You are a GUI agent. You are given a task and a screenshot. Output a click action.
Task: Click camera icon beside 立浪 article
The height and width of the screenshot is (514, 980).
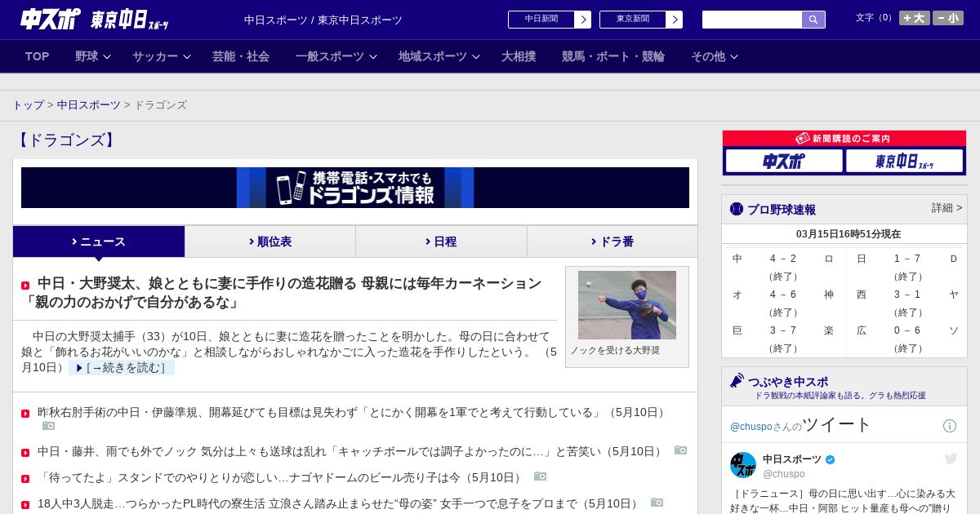pos(657,503)
